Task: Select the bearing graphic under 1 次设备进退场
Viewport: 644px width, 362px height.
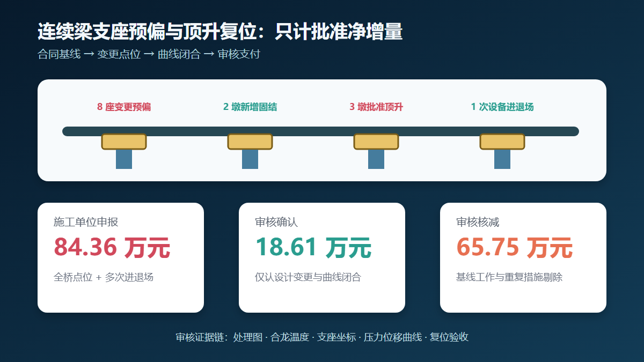Action: [502, 142]
